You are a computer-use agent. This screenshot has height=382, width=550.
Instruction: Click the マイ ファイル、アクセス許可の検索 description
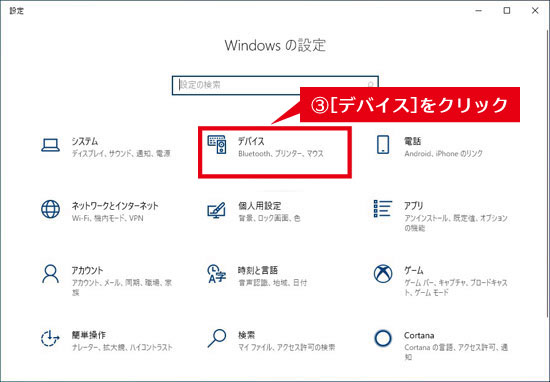pyautogui.click(x=287, y=347)
